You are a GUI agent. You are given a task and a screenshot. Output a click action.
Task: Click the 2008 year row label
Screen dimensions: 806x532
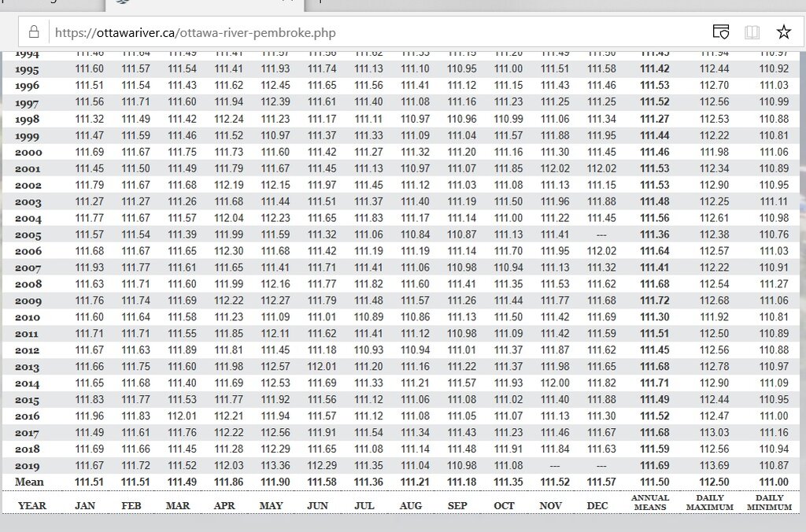tap(28, 284)
